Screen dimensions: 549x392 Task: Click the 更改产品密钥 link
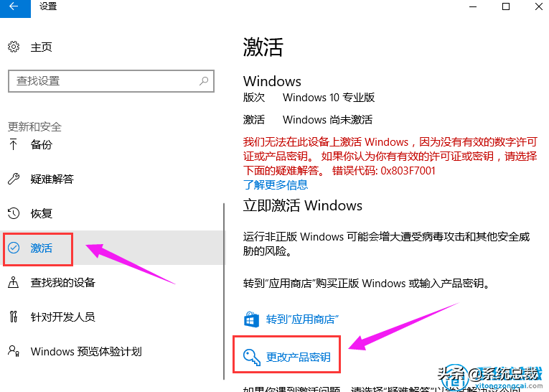click(299, 357)
